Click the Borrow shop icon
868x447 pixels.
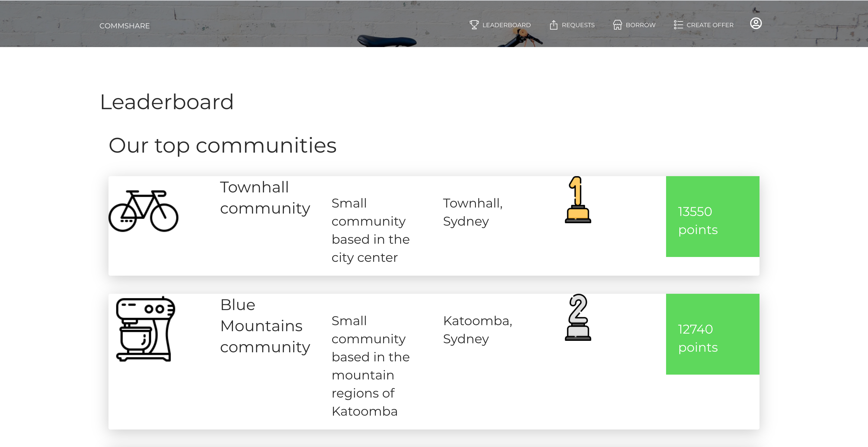(x=617, y=25)
